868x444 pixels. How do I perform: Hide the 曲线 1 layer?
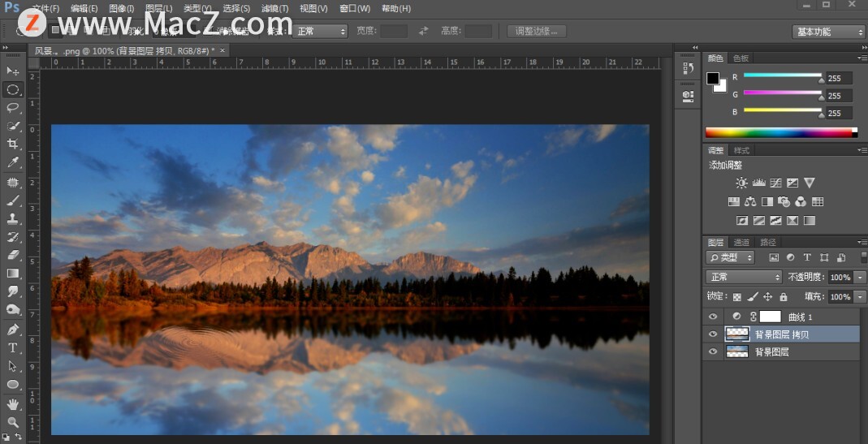point(713,317)
